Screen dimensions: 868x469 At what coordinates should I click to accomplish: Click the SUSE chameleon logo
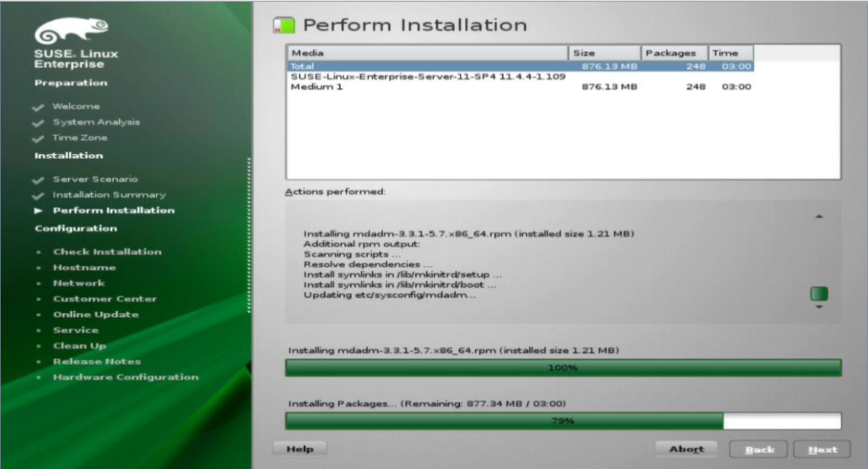[x=72, y=32]
